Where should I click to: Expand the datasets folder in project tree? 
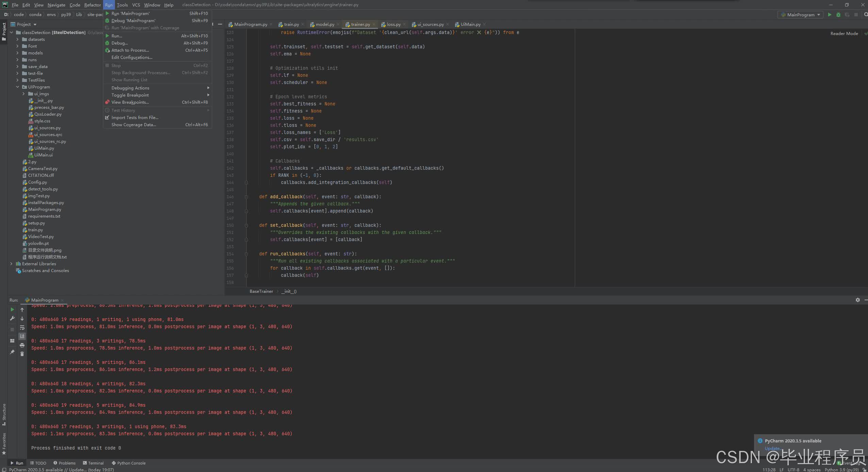(17, 39)
